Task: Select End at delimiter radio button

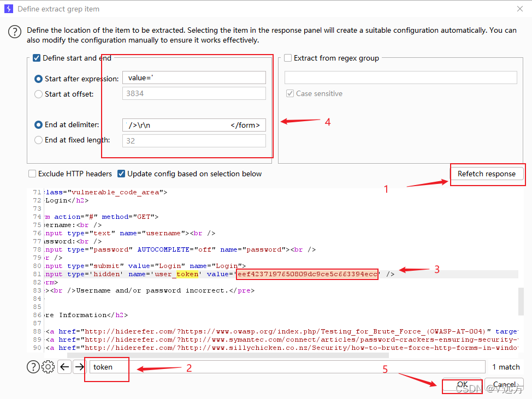Action: click(x=39, y=125)
